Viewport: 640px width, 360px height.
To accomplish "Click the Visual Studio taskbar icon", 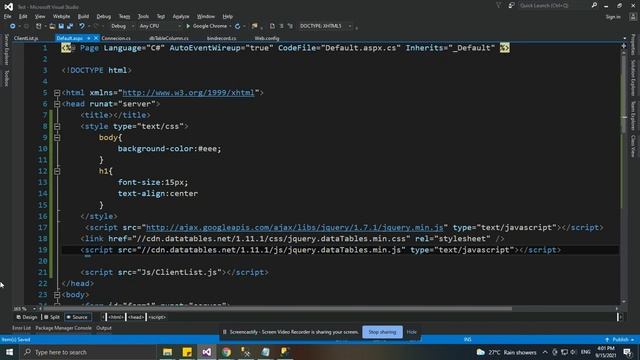I will click(x=207, y=352).
